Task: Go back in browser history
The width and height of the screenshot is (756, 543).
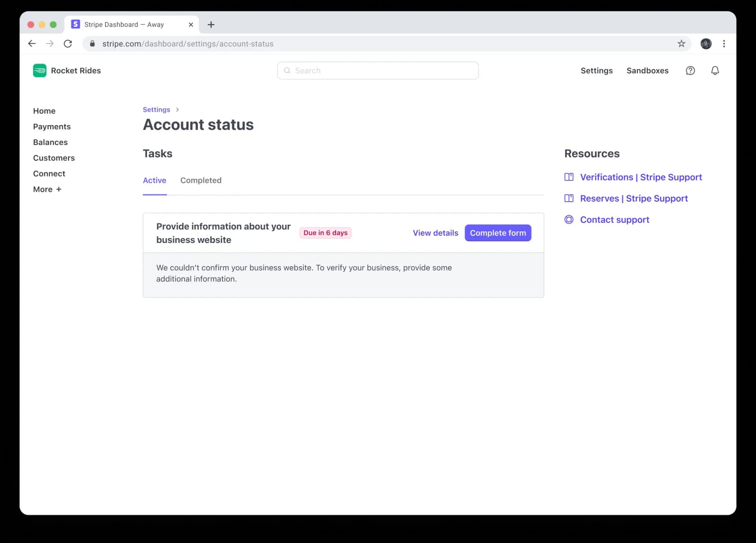Action: (32, 43)
